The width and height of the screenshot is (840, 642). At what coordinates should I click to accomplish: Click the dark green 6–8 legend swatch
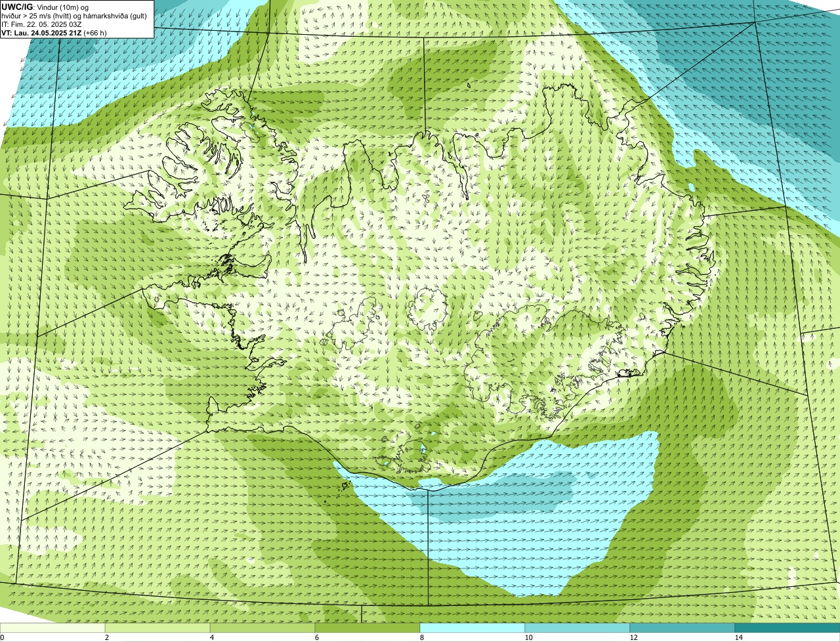[x=367, y=628]
